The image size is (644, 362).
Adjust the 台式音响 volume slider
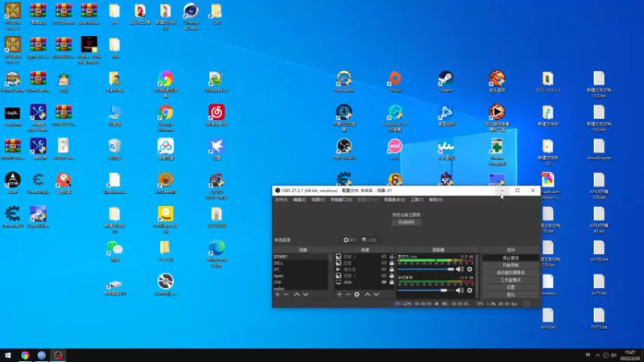point(426,290)
